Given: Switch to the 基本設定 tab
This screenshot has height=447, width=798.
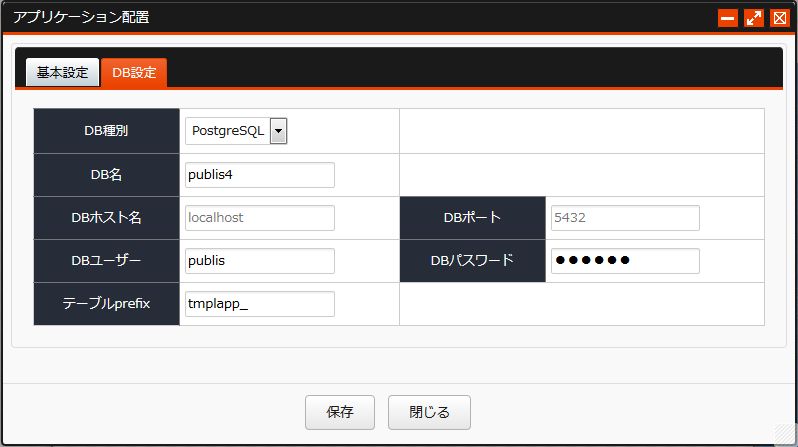Looking at the screenshot, I should coord(62,72).
